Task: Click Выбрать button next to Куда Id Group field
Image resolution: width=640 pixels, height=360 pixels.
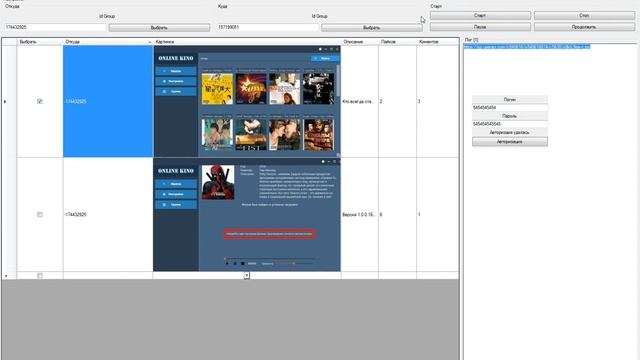Action: tap(371, 27)
